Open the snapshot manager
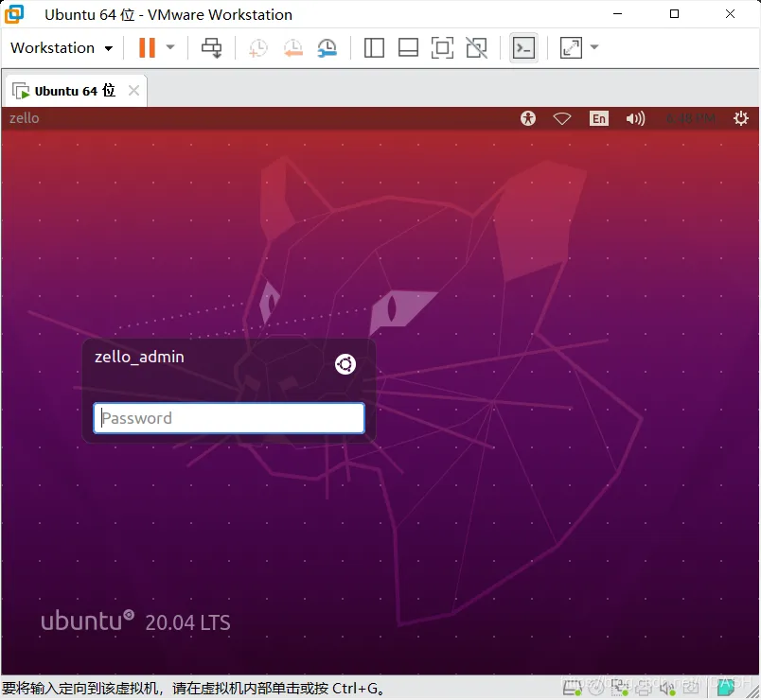Screen dimensions: 761x700 click(327, 47)
